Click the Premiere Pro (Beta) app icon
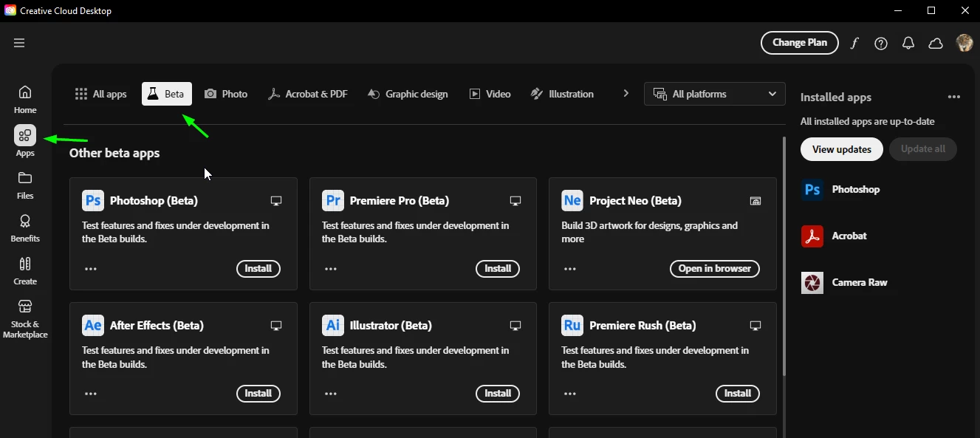980x438 pixels. coord(333,200)
